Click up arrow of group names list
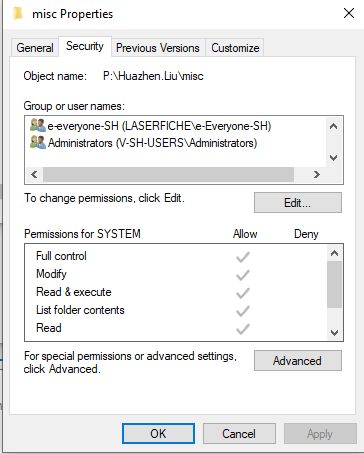 334,126
